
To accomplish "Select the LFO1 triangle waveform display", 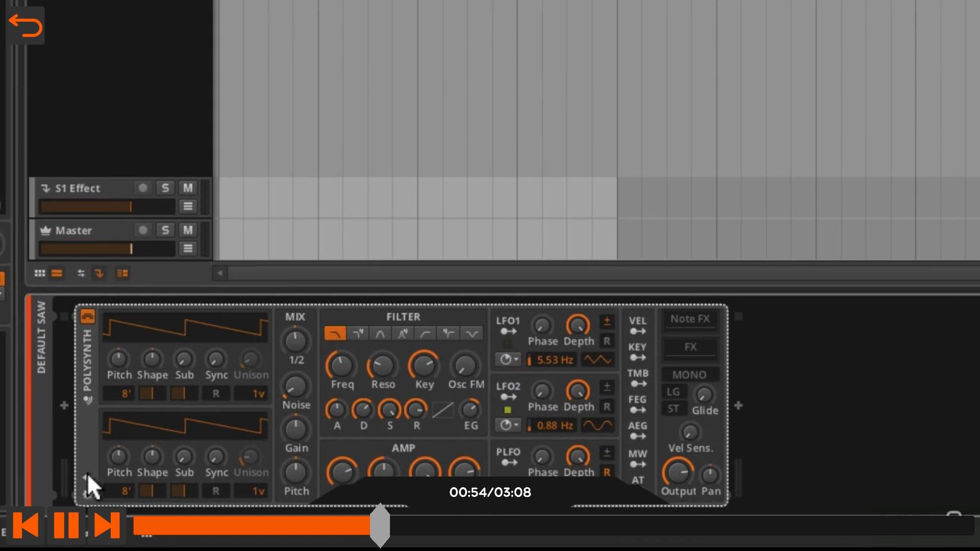I will click(x=597, y=360).
